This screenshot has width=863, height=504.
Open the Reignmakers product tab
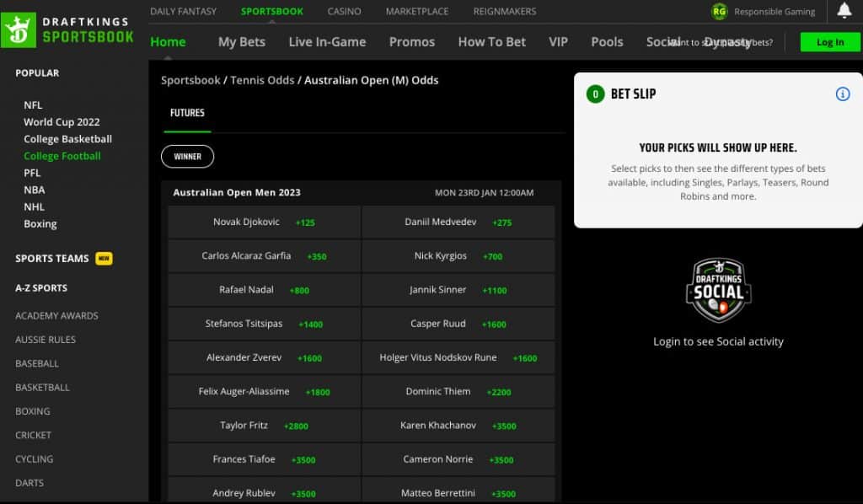pos(505,11)
